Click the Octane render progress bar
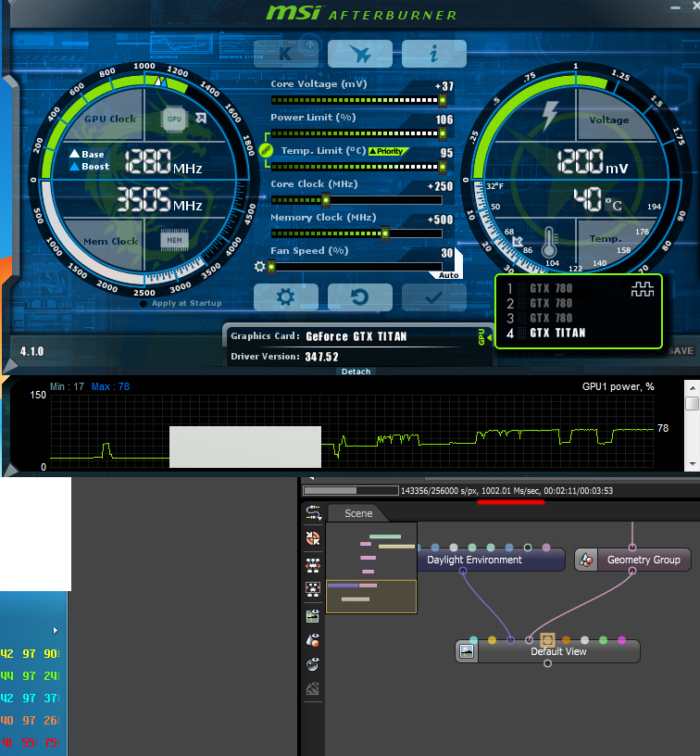 click(x=351, y=491)
